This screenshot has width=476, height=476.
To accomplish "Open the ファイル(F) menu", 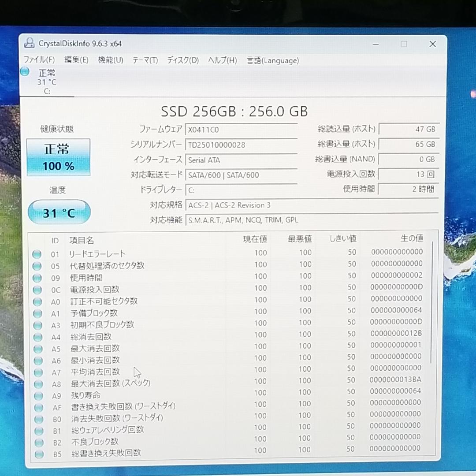I will tap(39, 60).
